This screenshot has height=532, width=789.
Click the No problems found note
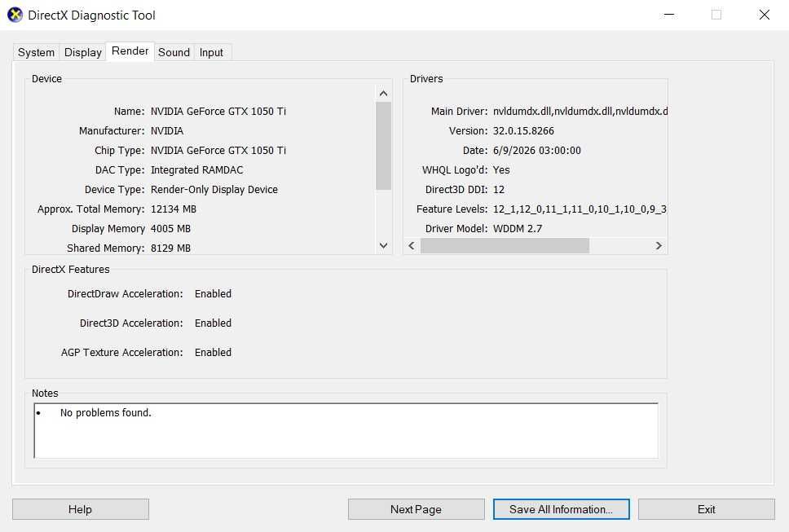point(106,413)
